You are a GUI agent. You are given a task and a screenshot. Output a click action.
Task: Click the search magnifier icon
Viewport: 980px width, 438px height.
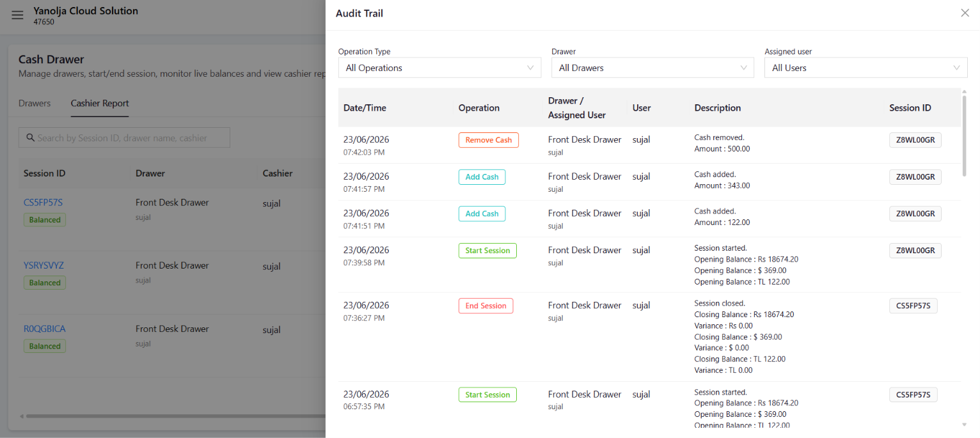29,137
